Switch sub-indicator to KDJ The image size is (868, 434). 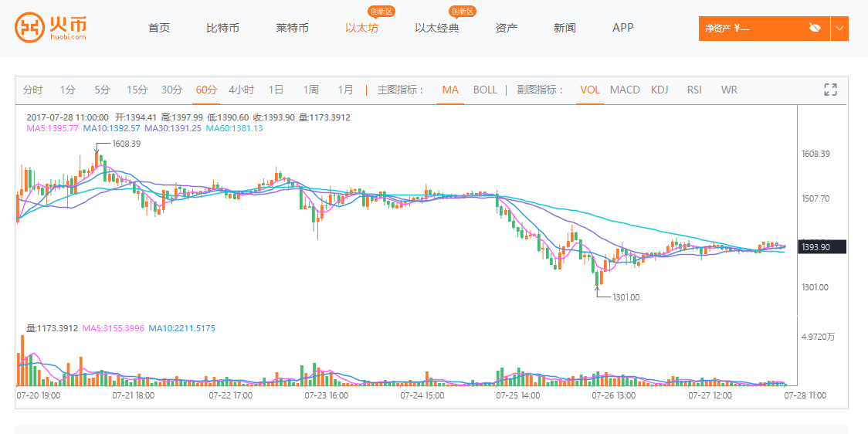[x=659, y=90]
